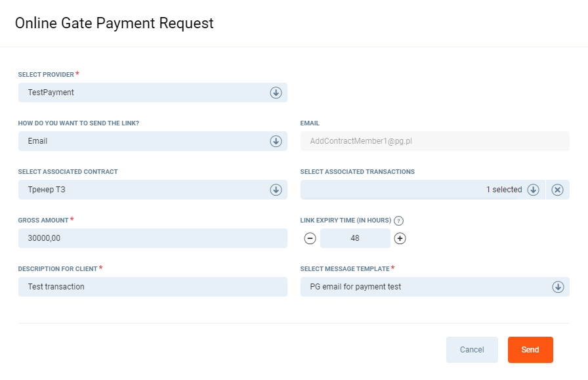Viewport: 588px width, 380px height.
Task: Expand the 'PG email for payment test' template list
Action: click(427, 287)
